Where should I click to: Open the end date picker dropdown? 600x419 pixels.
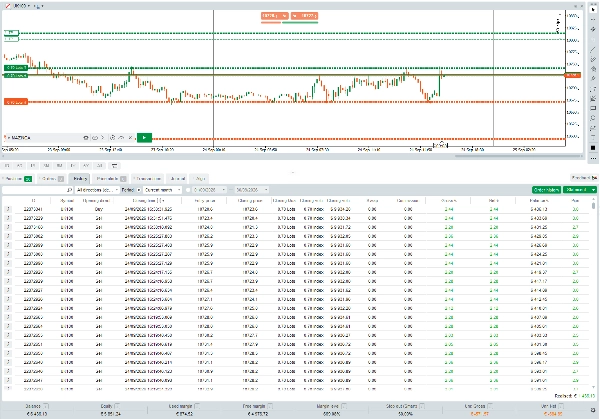[266, 190]
